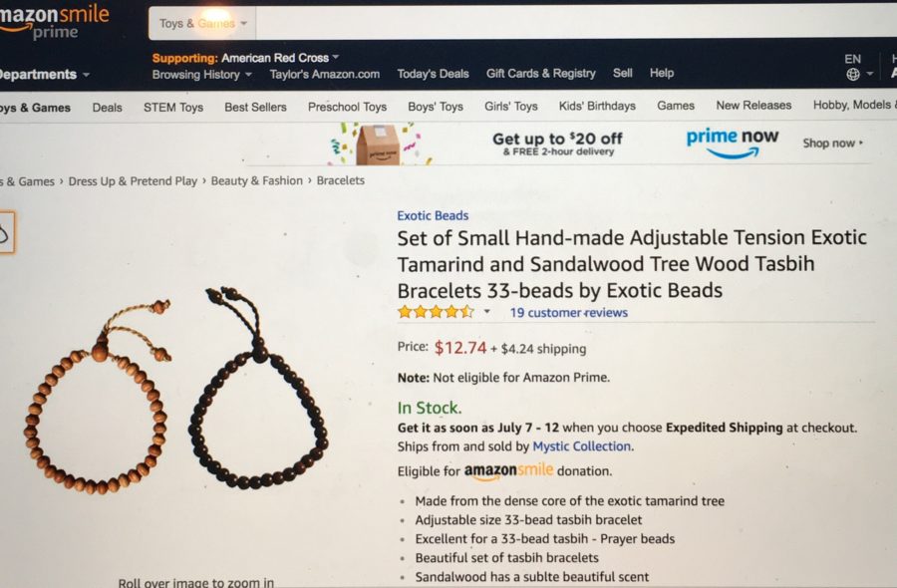Image resolution: width=897 pixels, height=588 pixels.
Task: Expand the Browsing History dropdown
Action: [202, 75]
